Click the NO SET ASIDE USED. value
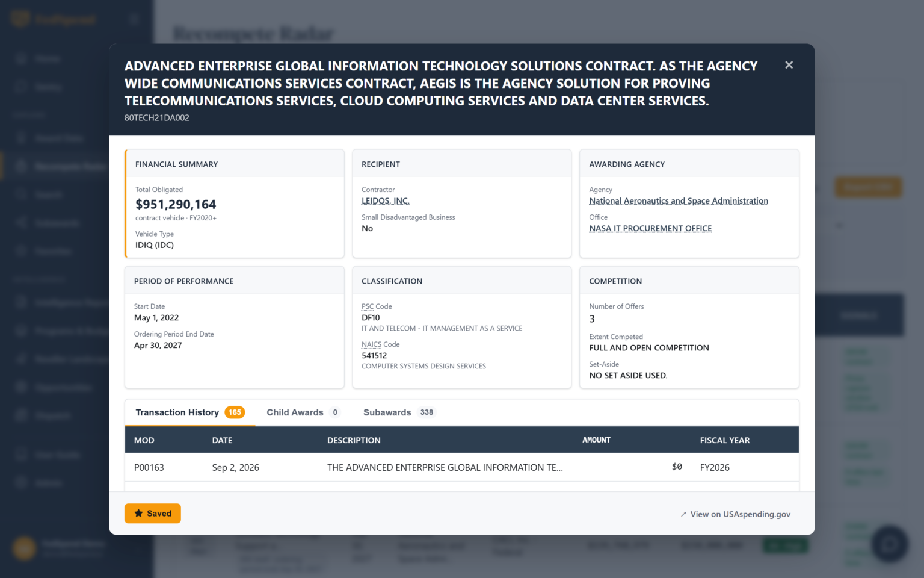This screenshot has width=924, height=578. pos(628,376)
